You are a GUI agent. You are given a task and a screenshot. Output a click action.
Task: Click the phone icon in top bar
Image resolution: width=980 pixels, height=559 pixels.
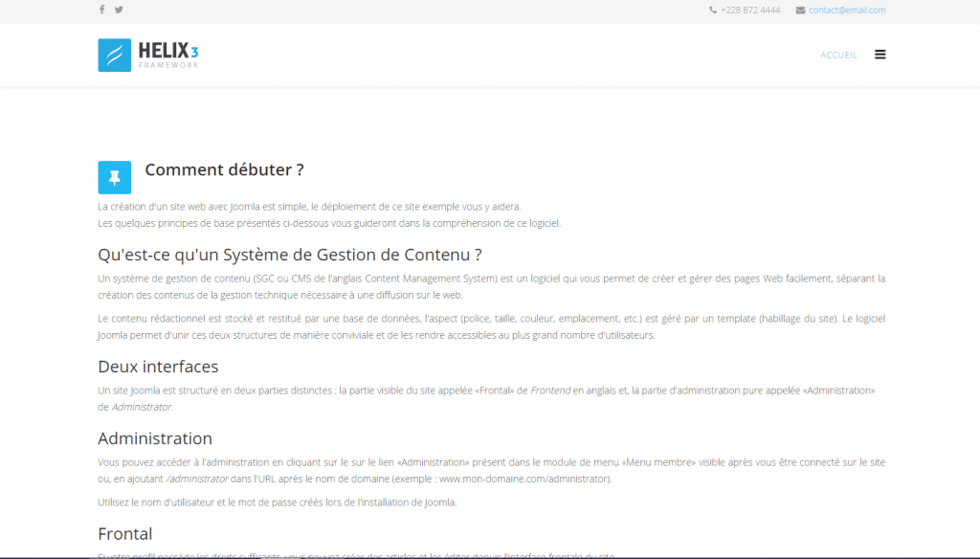coord(713,11)
